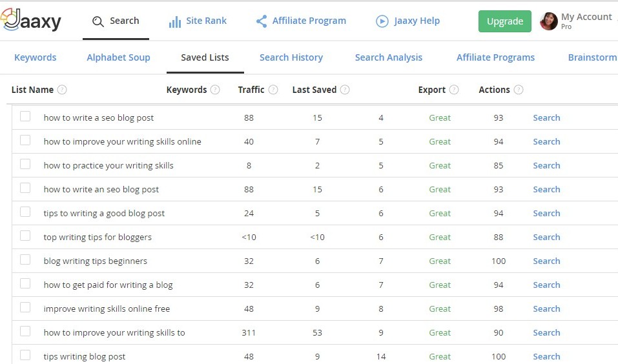Click Search link for 'tips to writing a good blog post'
The image size is (618, 364).
pos(547,214)
